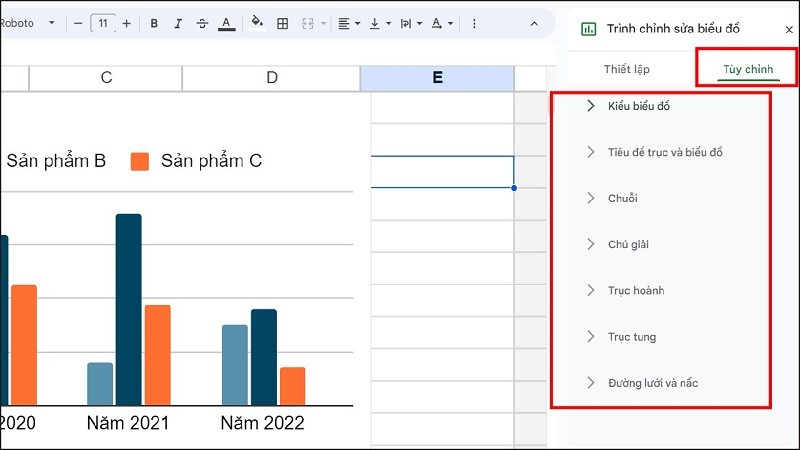Click the dark blue Năm 2022 bar
This screenshot has width=800, height=450.
point(264,357)
